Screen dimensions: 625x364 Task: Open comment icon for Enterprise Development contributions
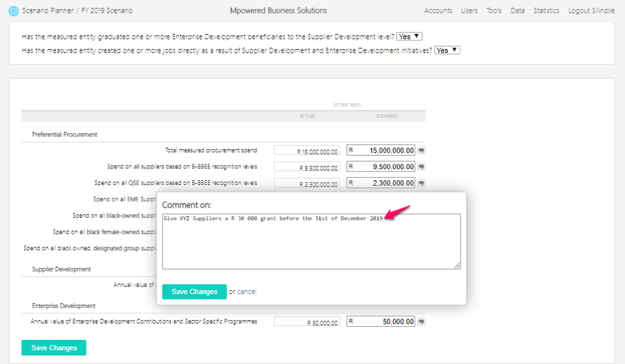point(421,321)
